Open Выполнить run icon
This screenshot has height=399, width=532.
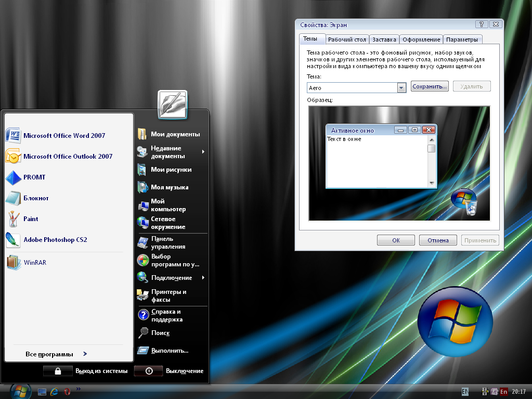tap(143, 351)
